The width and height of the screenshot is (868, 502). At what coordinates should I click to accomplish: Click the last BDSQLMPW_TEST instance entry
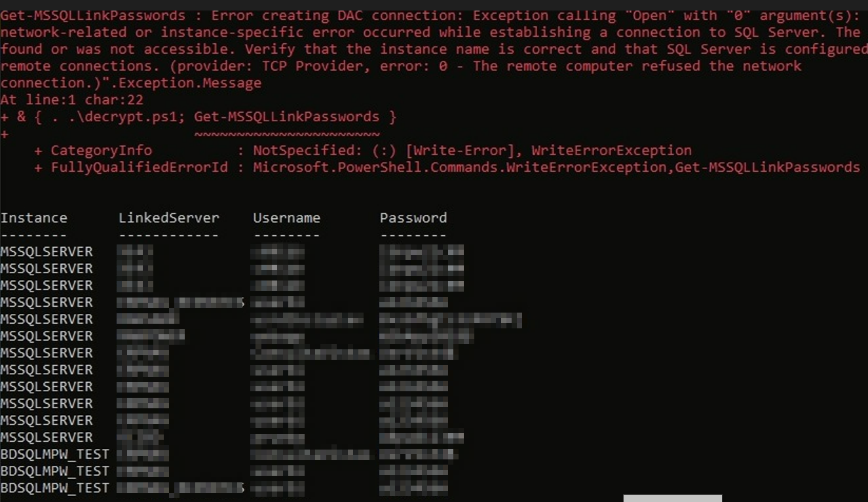point(55,488)
